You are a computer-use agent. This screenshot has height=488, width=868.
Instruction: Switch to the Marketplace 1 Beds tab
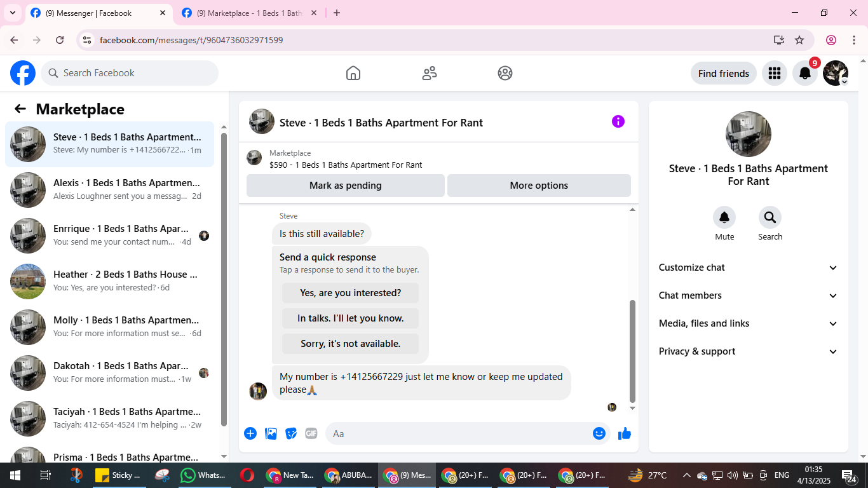248,13
